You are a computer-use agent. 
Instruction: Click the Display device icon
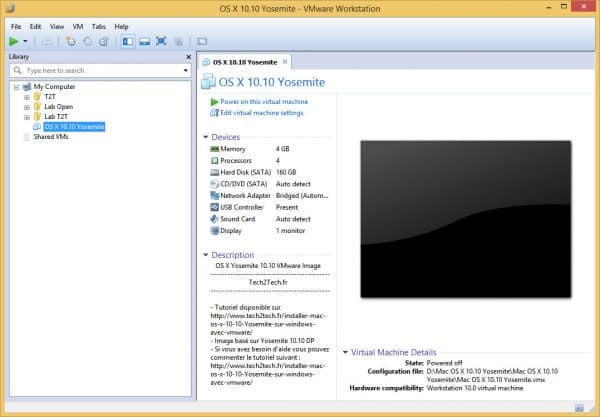(215, 231)
